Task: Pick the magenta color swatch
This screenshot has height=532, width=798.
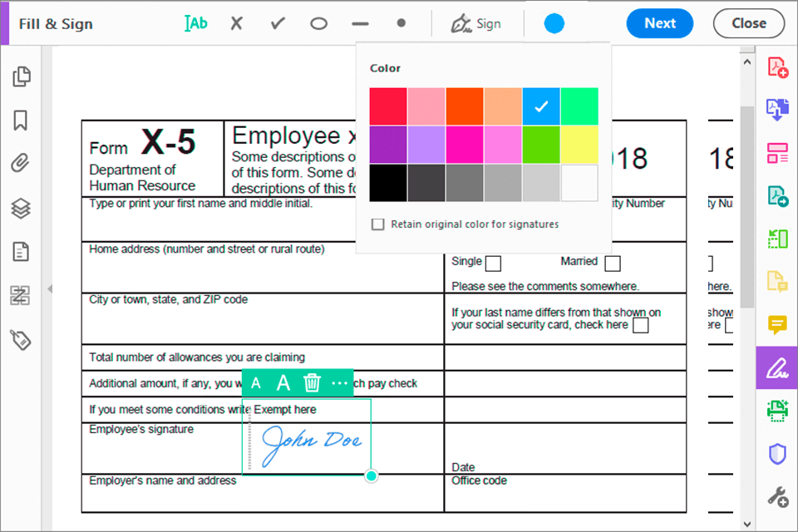Action: [465, 145]
